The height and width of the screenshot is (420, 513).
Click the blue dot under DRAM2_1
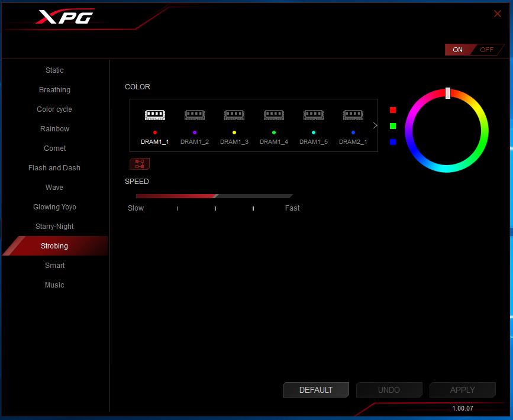(353, 133)
